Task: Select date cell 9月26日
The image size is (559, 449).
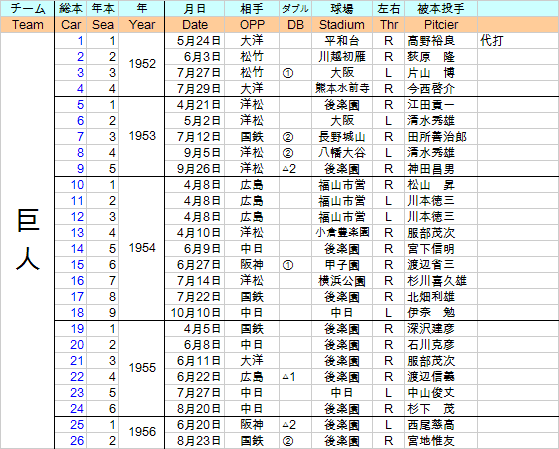Action: pos(195,169)
